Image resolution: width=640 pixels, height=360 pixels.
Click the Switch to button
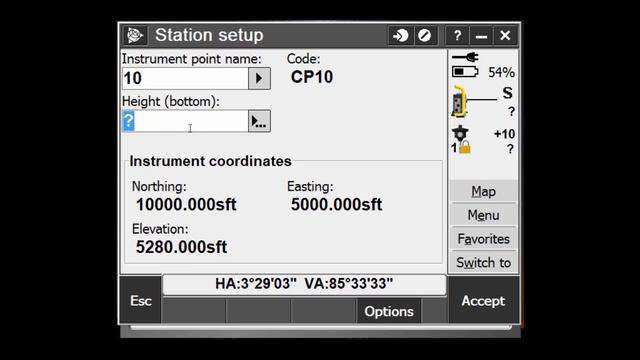pyautogui.click(x=483, y=262)
